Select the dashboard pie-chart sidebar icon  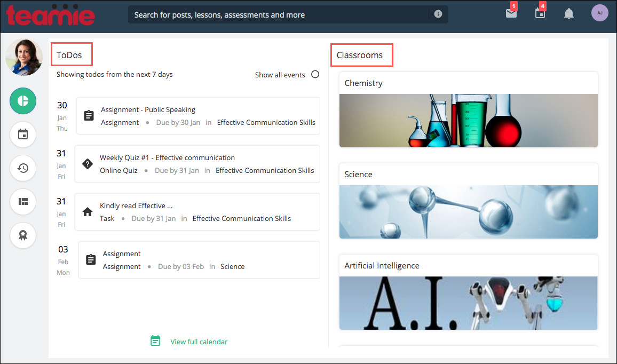point(23,101)
